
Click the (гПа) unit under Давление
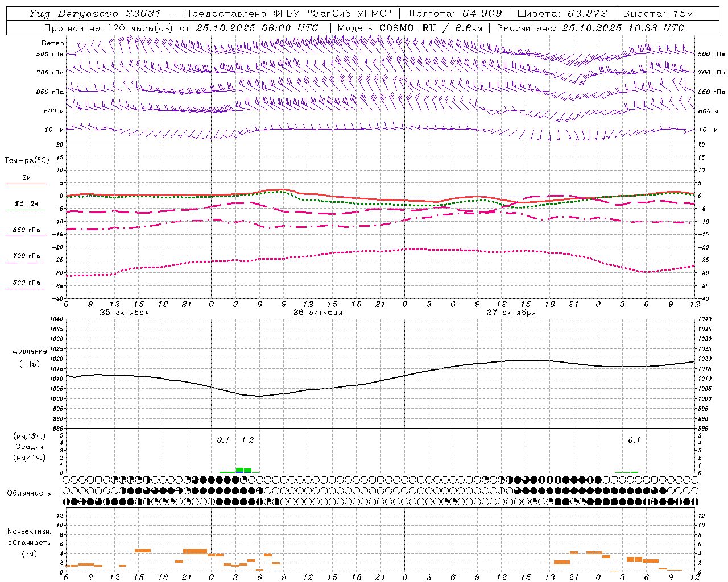tap(30, 364)
